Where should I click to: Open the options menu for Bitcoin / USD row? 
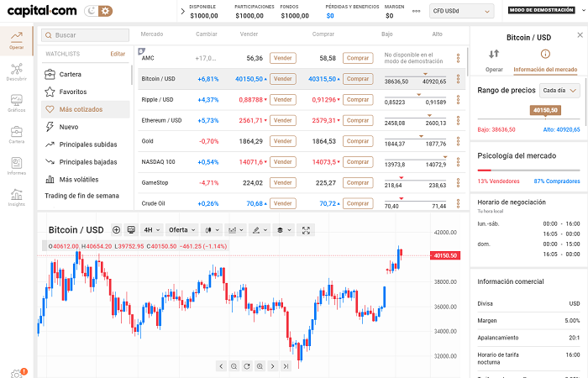click(x=458, y=79)
